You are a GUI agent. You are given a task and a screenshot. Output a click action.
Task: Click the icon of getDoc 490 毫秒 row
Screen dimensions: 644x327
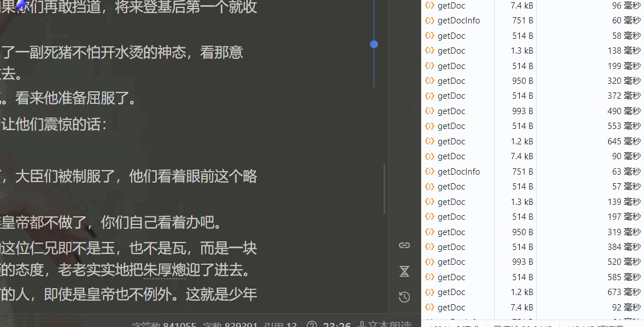point(430,111)
